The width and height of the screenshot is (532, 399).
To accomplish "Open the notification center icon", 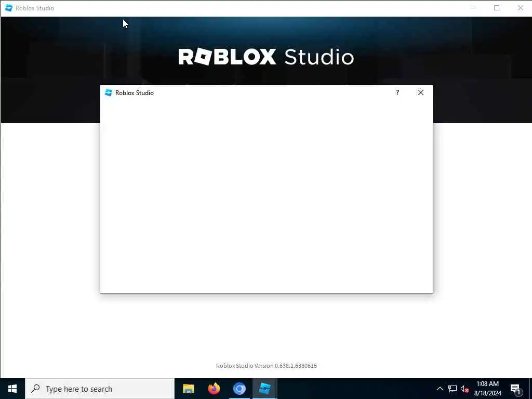I will [x=516, y=389].
